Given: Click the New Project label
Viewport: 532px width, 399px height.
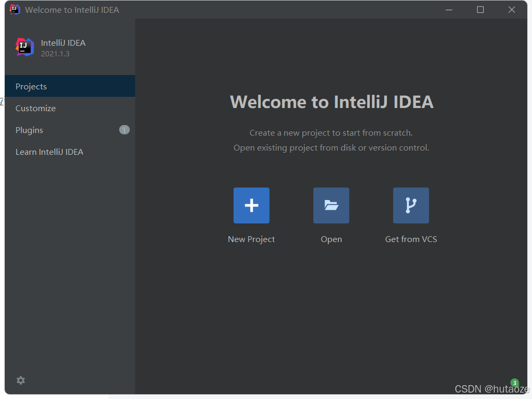Looking at the screenshot, I should coord(252,239).
